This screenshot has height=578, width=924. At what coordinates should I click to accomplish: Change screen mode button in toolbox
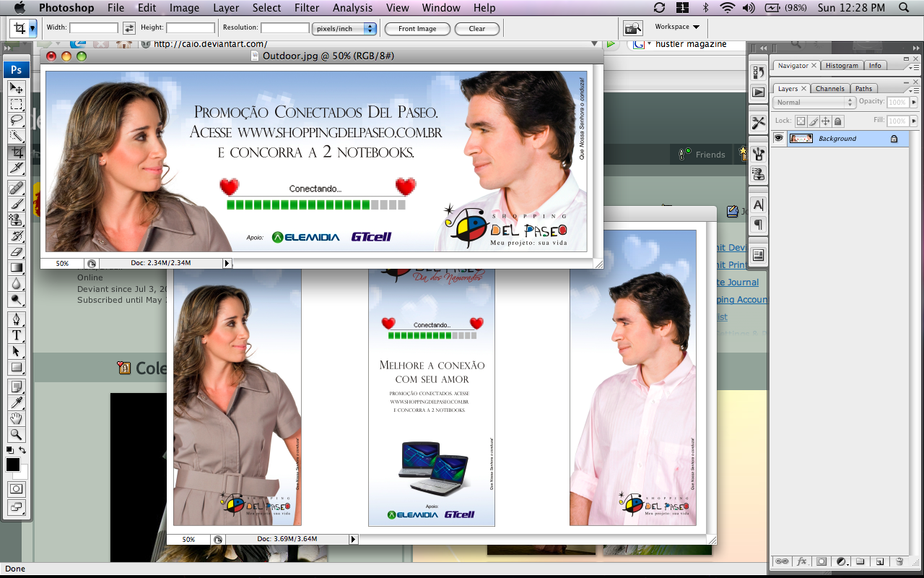coord(16,506)
